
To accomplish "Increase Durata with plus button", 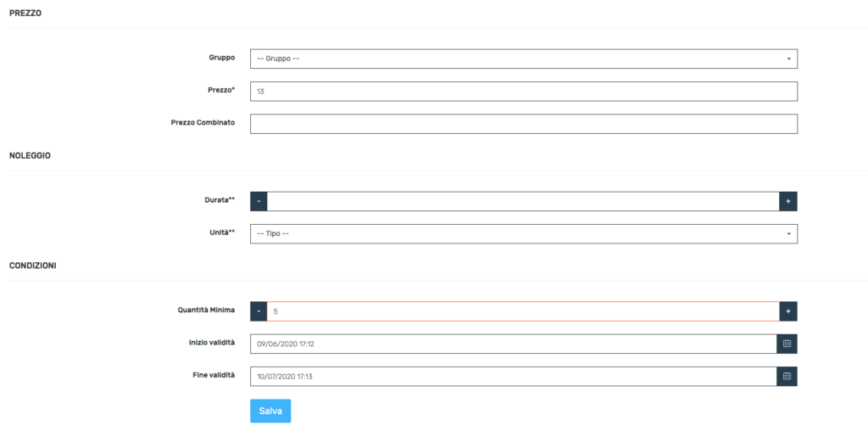I will pos(788,202).
